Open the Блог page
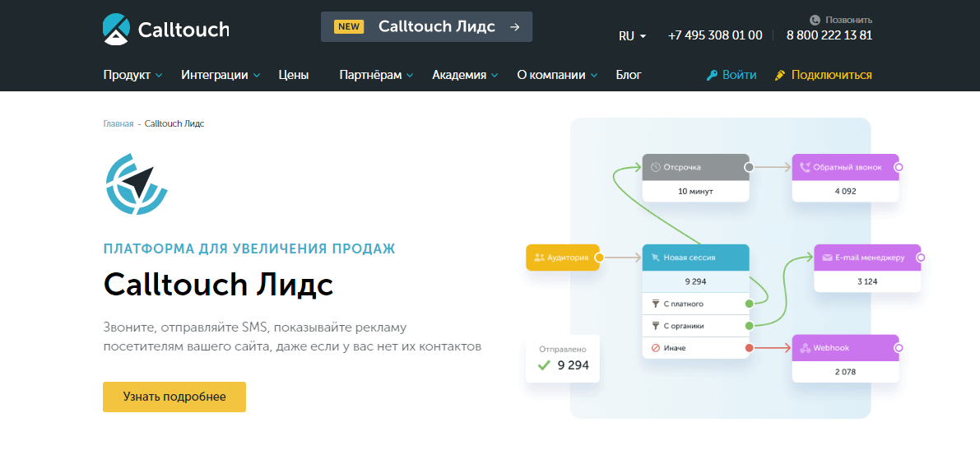Viewport: 980px width, 455px height. 629,75
